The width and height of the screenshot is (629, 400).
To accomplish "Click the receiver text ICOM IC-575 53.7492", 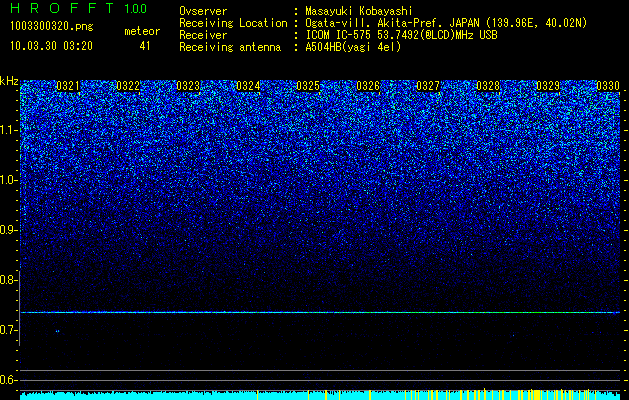I will (x=401, y=35).
